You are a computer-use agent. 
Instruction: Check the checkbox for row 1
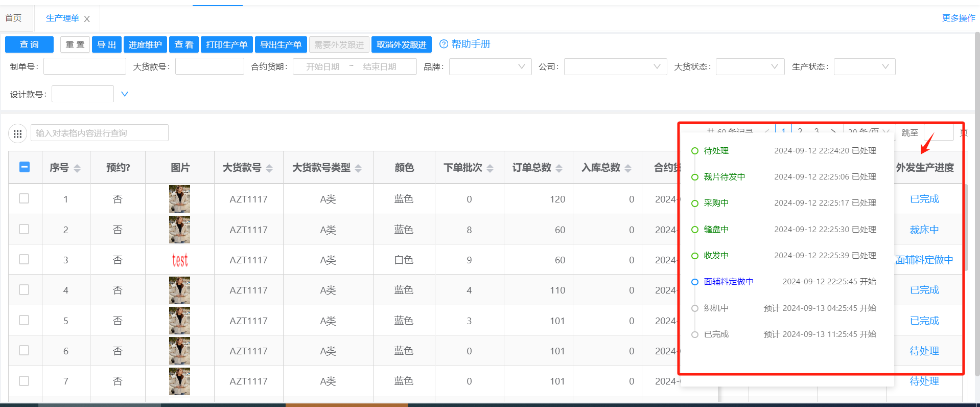(x=24, y=198)
